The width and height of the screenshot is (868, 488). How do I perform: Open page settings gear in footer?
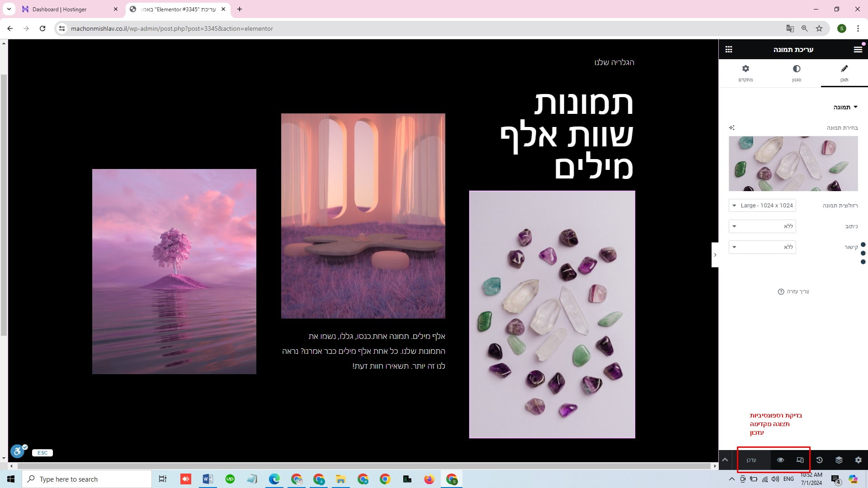[x=858, y=460]
